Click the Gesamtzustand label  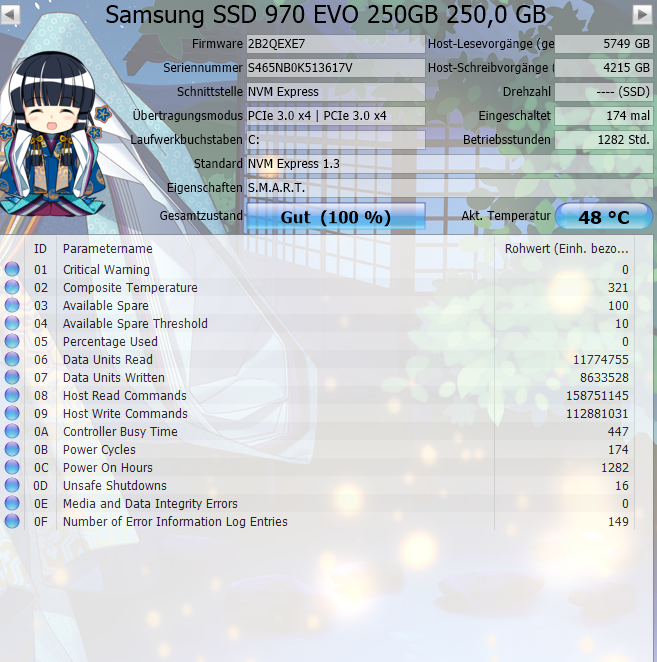[x=201, y=216]
